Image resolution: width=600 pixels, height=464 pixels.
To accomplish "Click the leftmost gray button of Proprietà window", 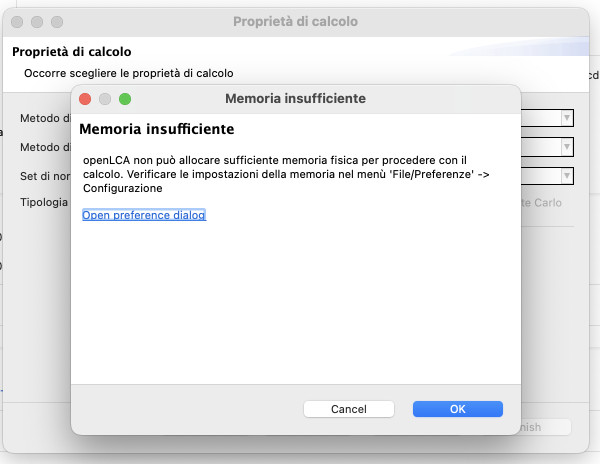I will click(17, 22).
